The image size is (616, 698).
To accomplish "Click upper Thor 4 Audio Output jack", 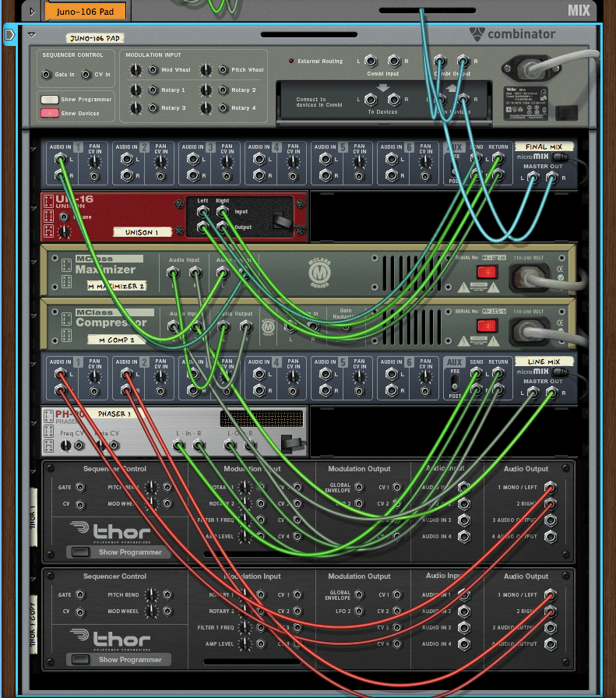I will (551, 537).
